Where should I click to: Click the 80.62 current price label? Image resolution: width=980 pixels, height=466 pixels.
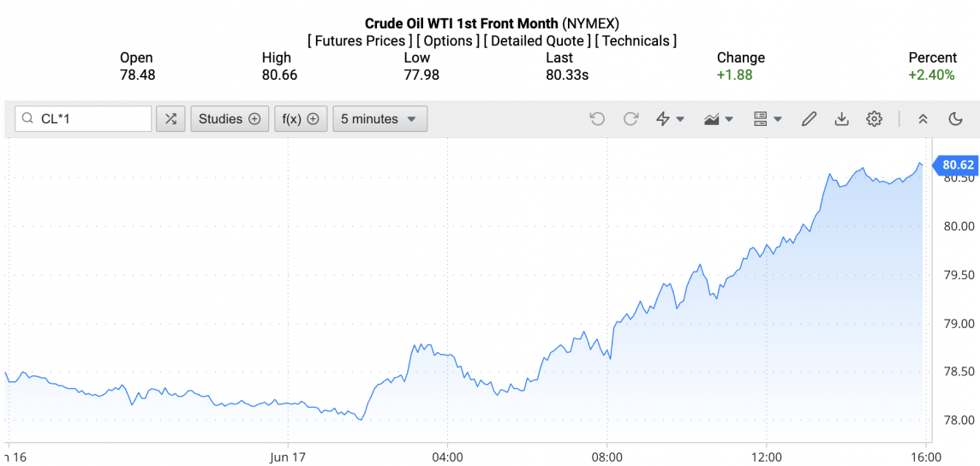tap(958, 165)
